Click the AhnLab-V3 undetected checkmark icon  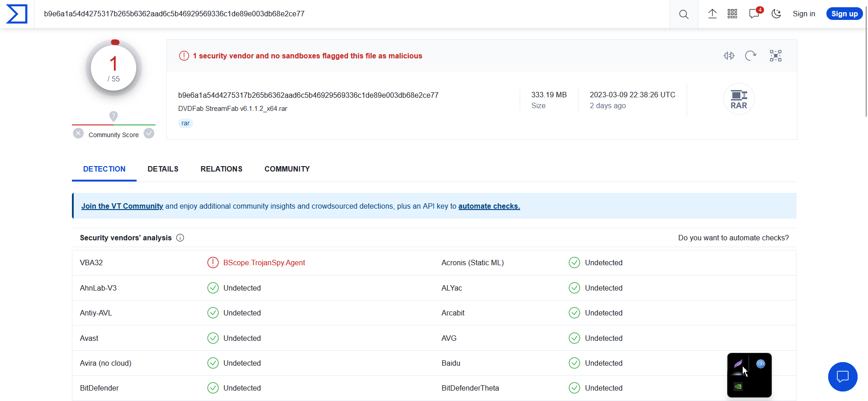(x=213, y=288)
